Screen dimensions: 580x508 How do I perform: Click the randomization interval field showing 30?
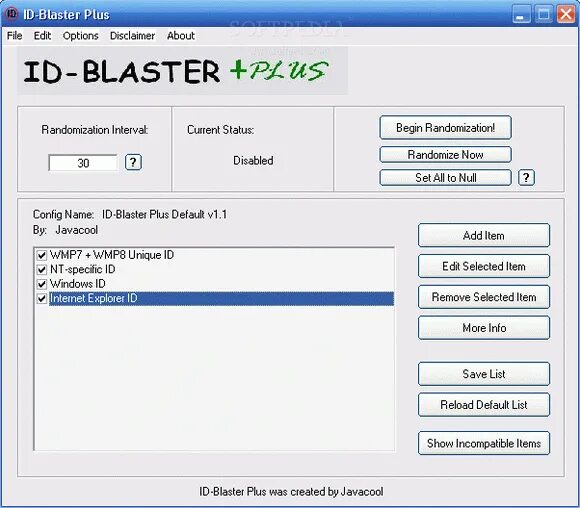[83, 163]
